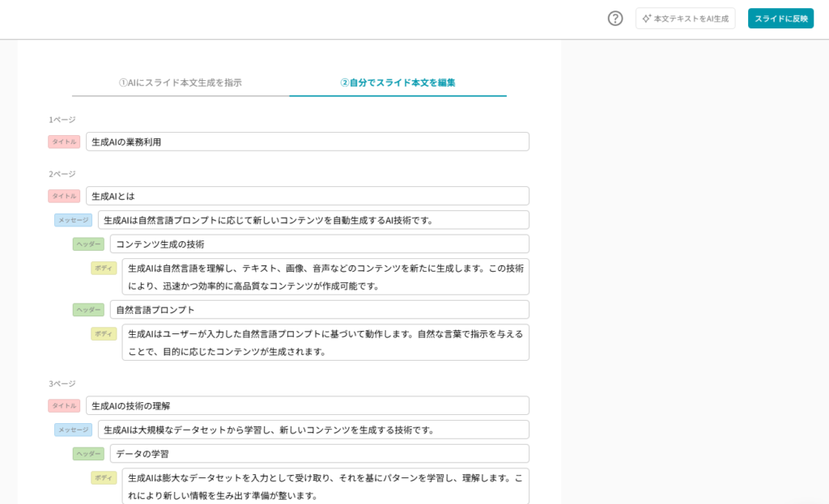This screenshot has height=504, width=829.
Task: Click the blue メッセージ tag on page 2
Action: click(x=73, y=220)
